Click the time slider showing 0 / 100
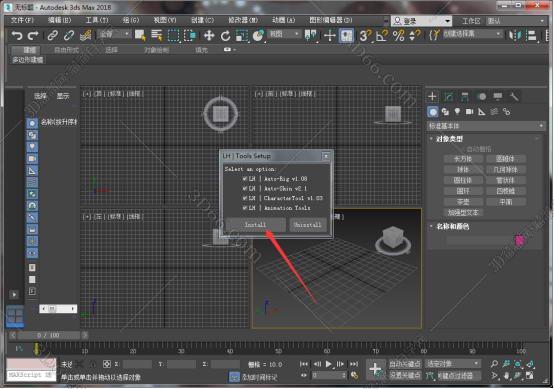 point(48,335)
